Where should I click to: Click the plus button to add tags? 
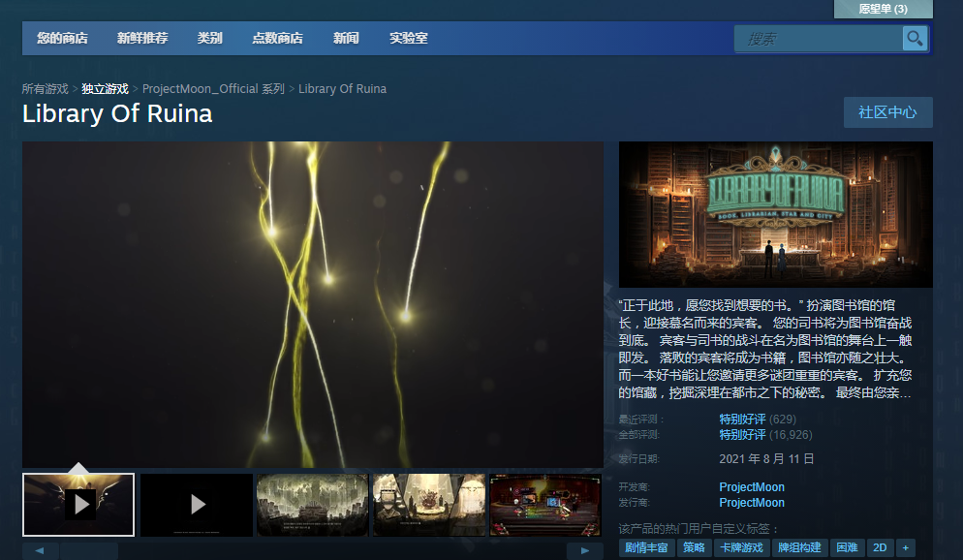pyautogui.click(x=906, y=547)
